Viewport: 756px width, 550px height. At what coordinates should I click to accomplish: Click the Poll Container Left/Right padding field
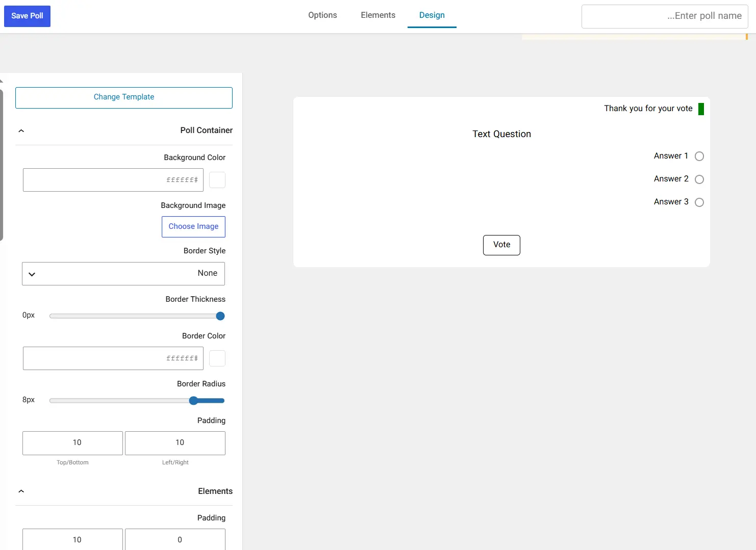[175, 443]
